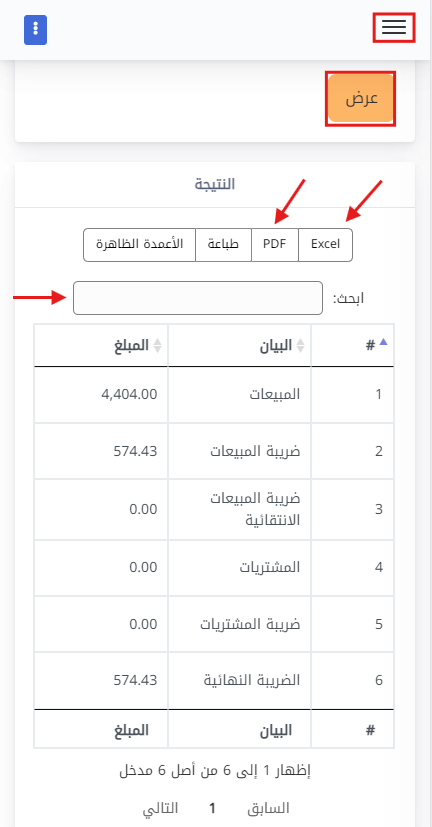Focus the ابحث search field
This screenshot has height=827, width=432.
click(x=198, y=298)
